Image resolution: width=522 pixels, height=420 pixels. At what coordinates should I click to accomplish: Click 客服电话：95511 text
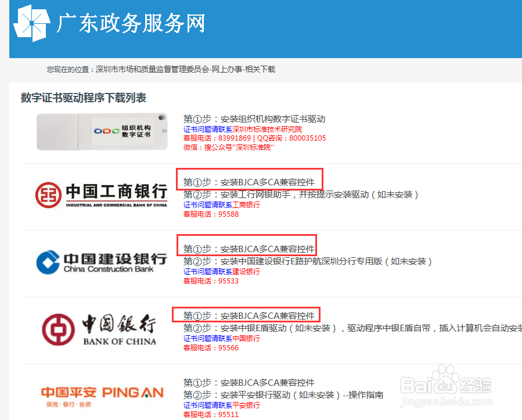click(x=211, y=415)
